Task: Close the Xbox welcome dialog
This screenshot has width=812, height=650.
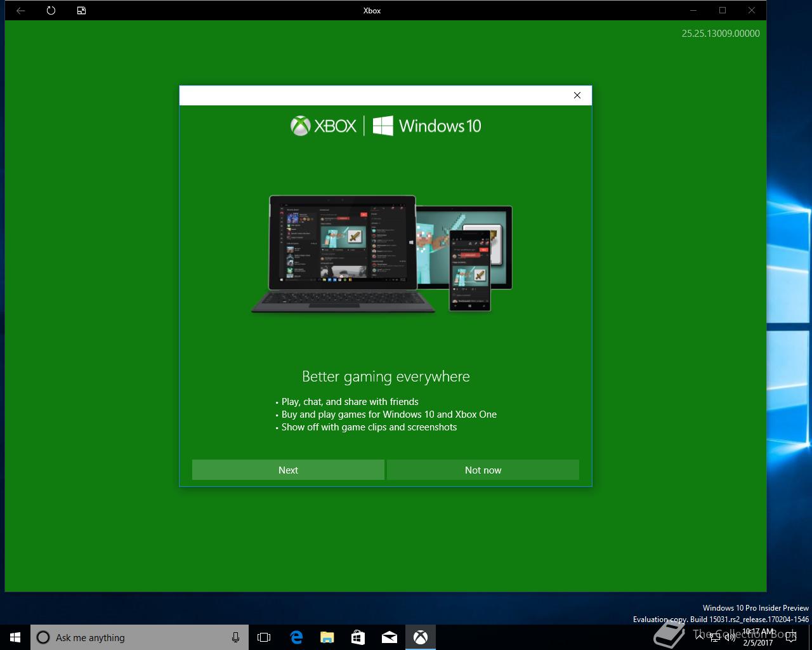Action: [577, 95]
